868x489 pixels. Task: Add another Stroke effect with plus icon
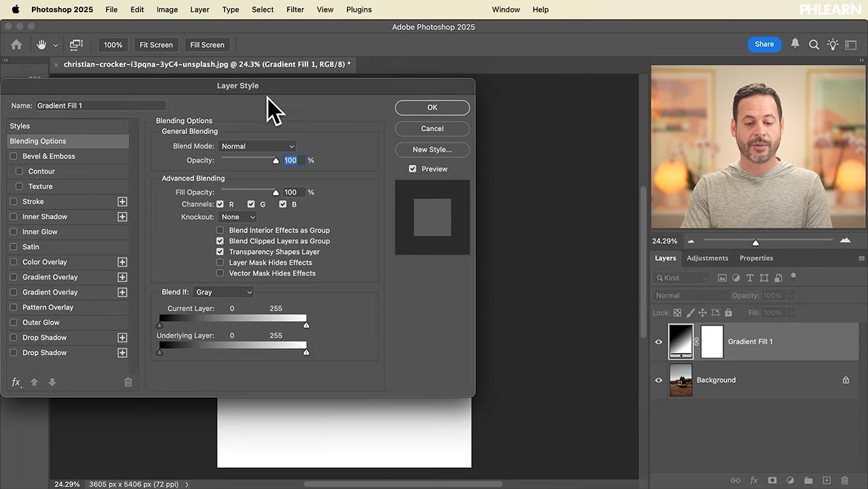coord(122,202)
